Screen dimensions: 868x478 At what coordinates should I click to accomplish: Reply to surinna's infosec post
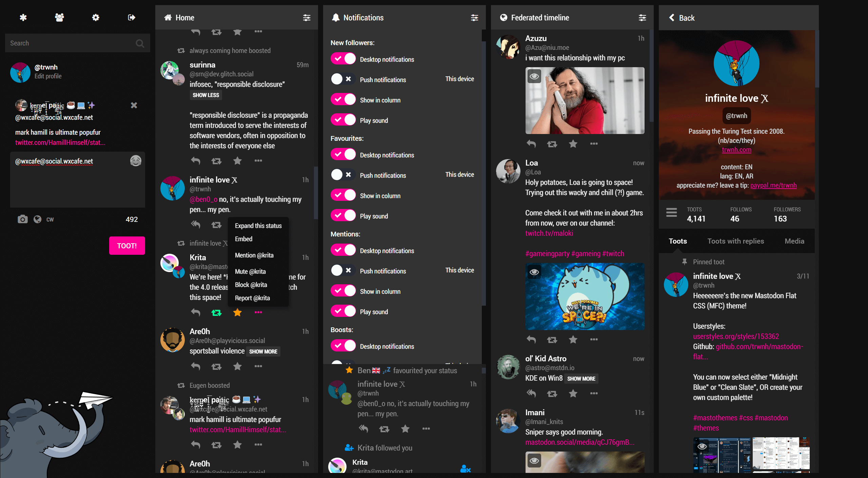pos(196,161)
